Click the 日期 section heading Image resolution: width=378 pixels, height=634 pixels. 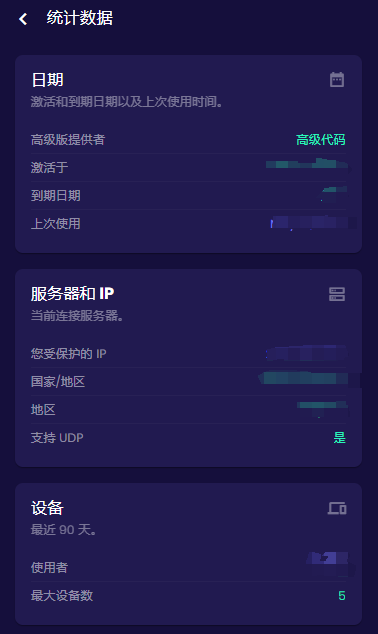47,80
